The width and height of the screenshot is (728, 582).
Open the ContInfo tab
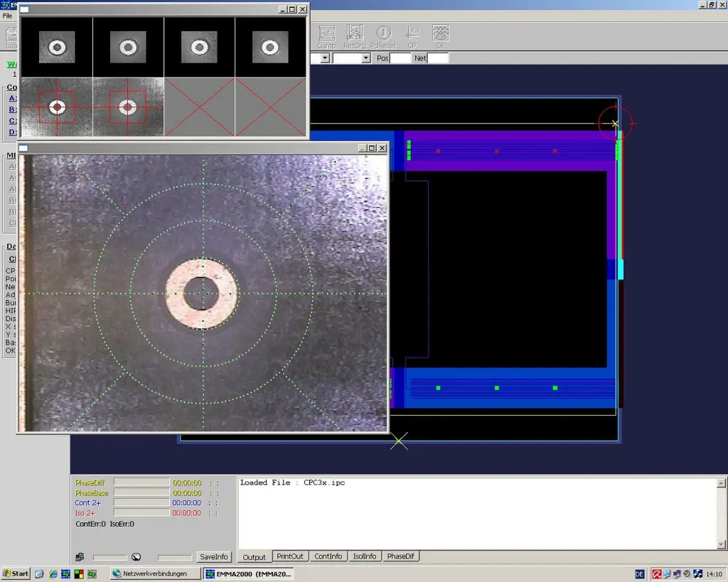tap(328, 556)
